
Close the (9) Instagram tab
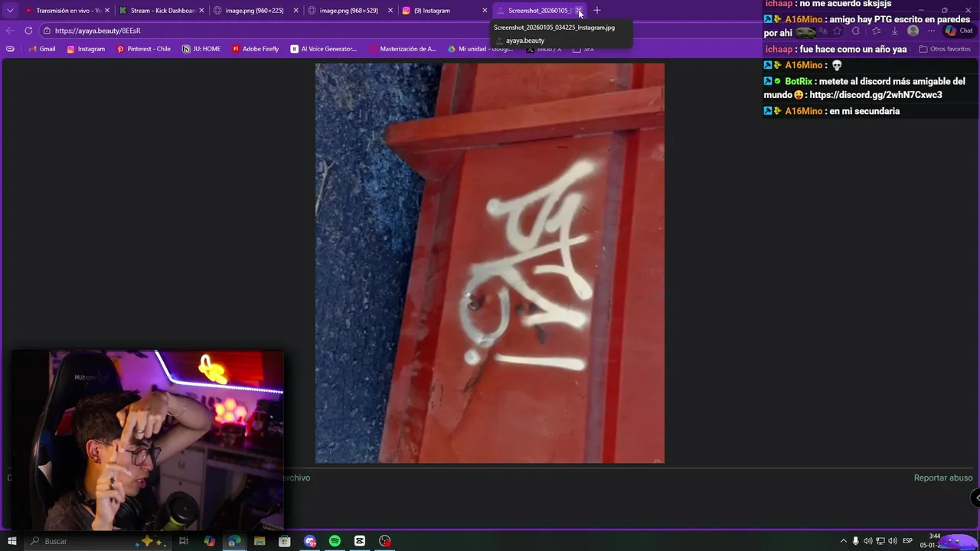485,11
